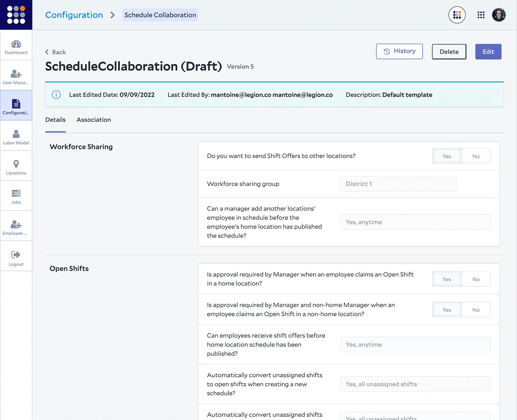This screenshot has height=420, width=517.
Task: Go to Locations via the pin icon
Action: click(x=16, y=167)
